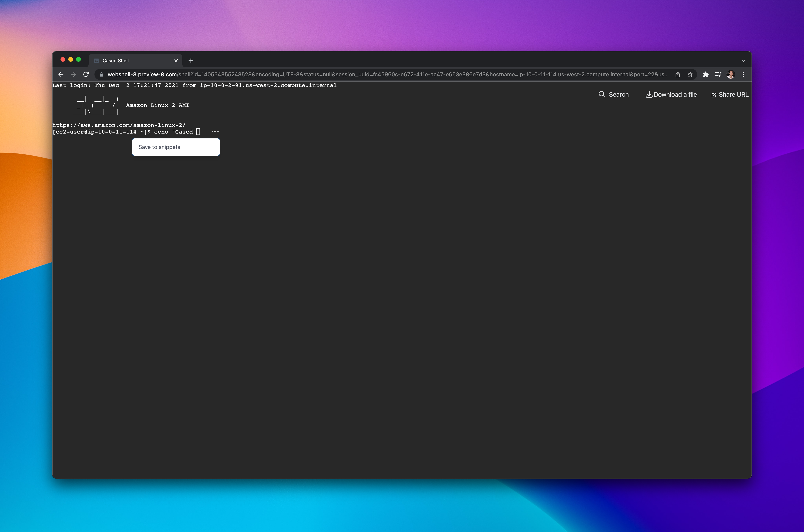Click the three-dot menu beside echo command

pyautogui.click(x=215, y=131)
